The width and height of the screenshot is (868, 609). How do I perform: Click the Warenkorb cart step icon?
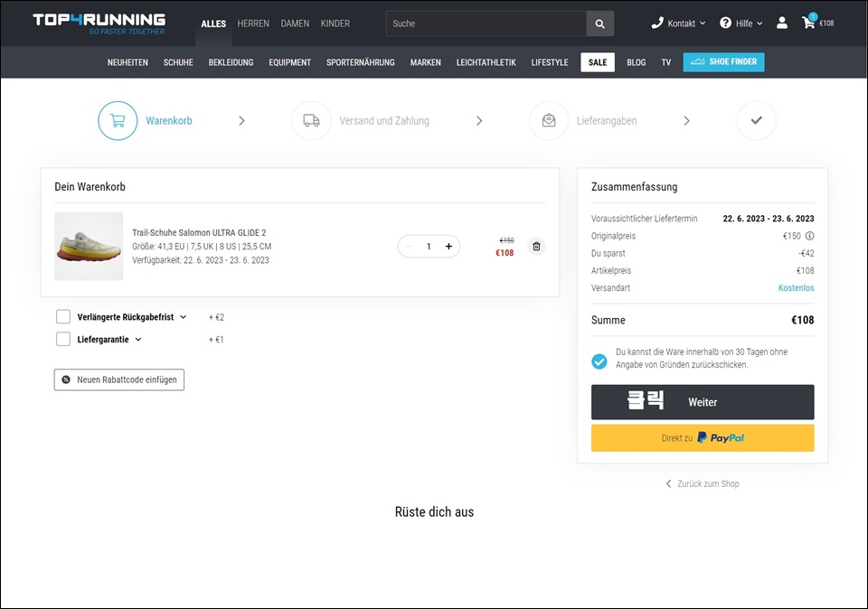[x=118, y=120]
